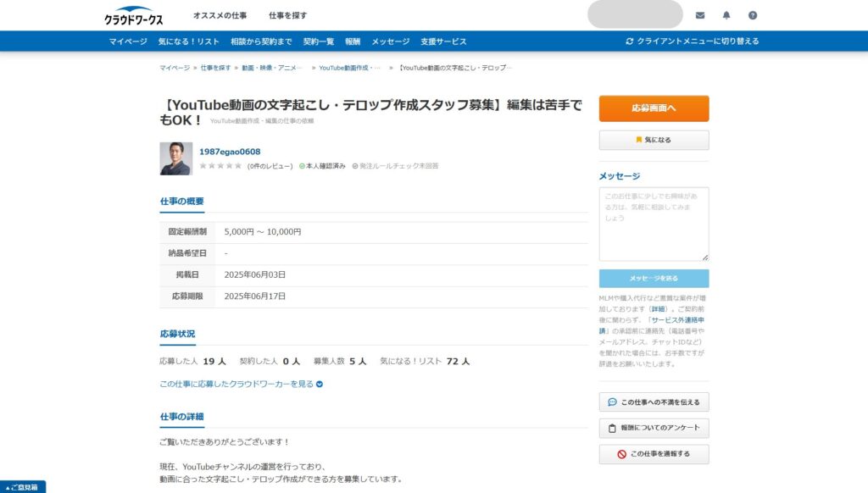
Task: Click the blue chevron icon after クラウドワーカーを見る
Action: 320,384
